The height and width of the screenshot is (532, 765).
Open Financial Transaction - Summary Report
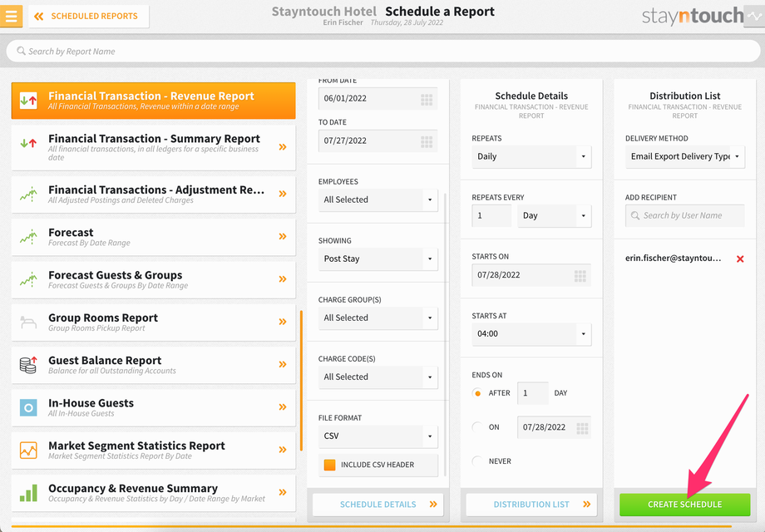[153, 147]
